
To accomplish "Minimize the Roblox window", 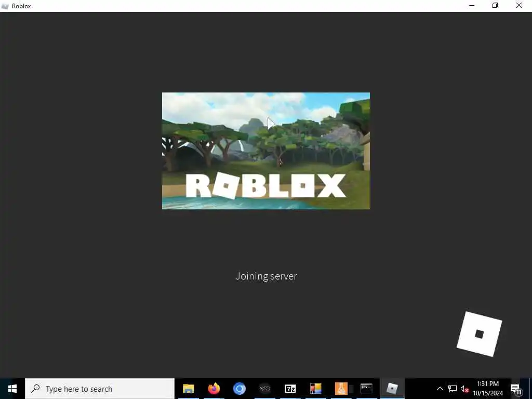I will point(472,6).
